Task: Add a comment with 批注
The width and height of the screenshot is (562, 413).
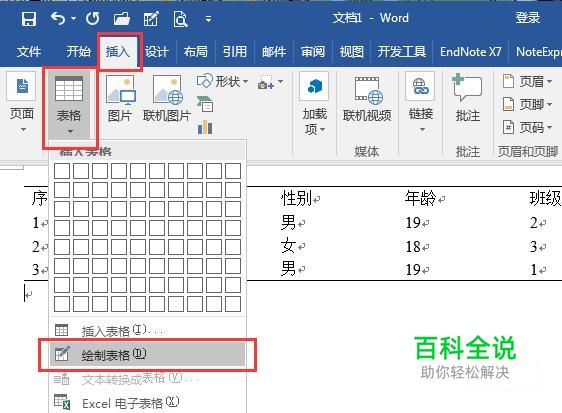Action: point(467,98)
